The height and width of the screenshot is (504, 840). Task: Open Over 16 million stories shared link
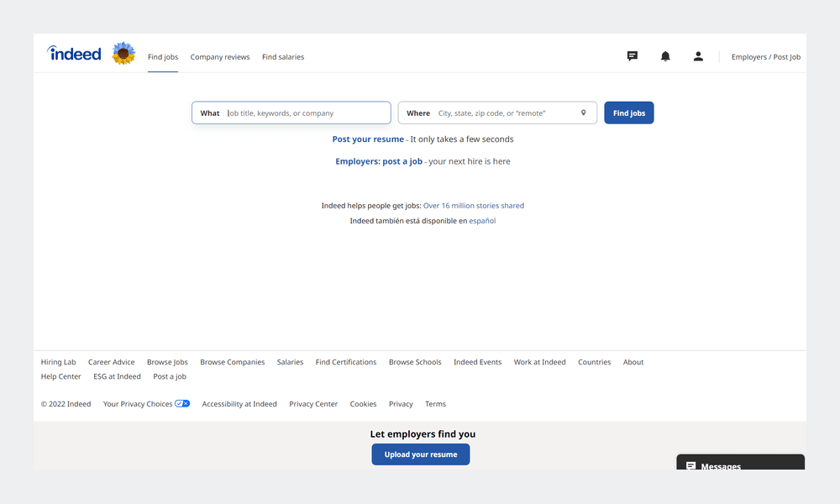tap(474, 206)
